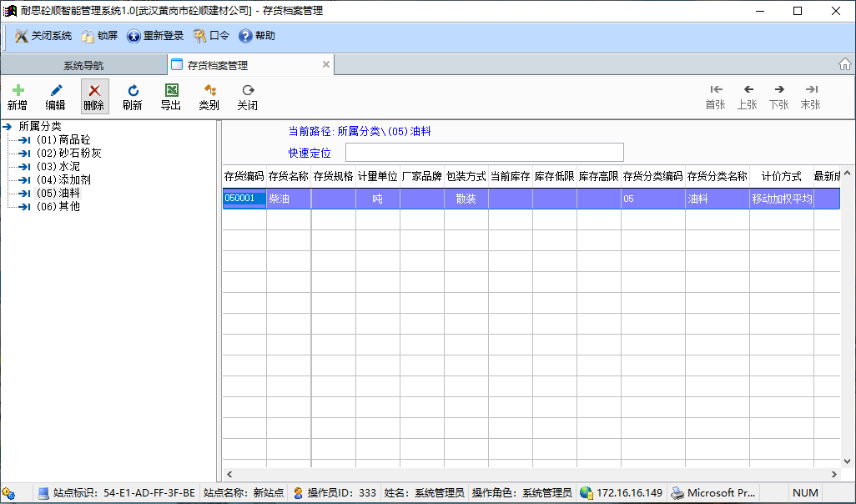856x504 pixels.
Task: Click the 编辑 pencil icon
Action: click(55, 90)
